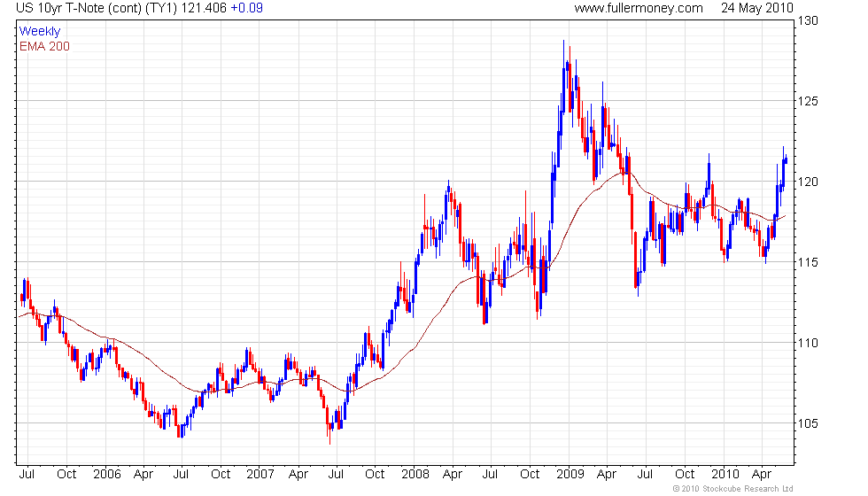868x496 pixels.
Task: Click the 'Weekly' legend label
Action: click(x=40, y=32)
